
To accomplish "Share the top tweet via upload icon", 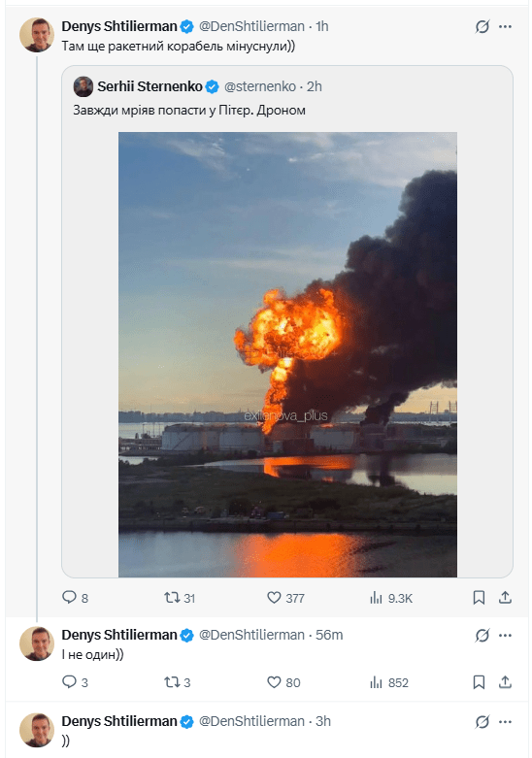I will pos(505,598).
